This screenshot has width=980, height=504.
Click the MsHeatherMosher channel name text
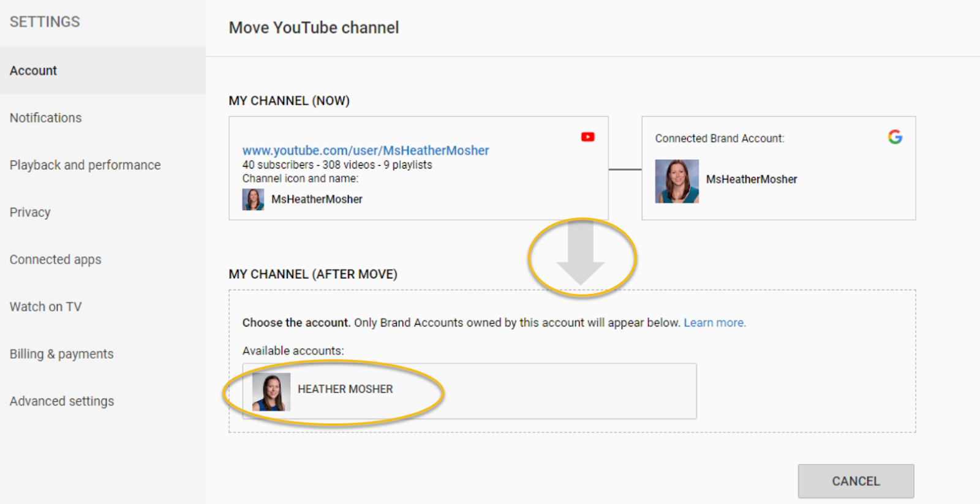point(317,200)
